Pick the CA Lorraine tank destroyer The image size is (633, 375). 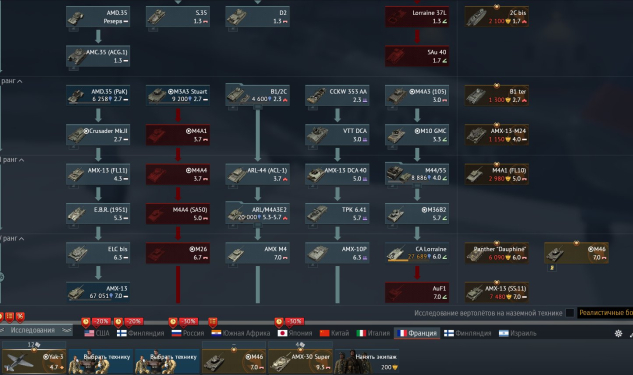pos(417,253)
